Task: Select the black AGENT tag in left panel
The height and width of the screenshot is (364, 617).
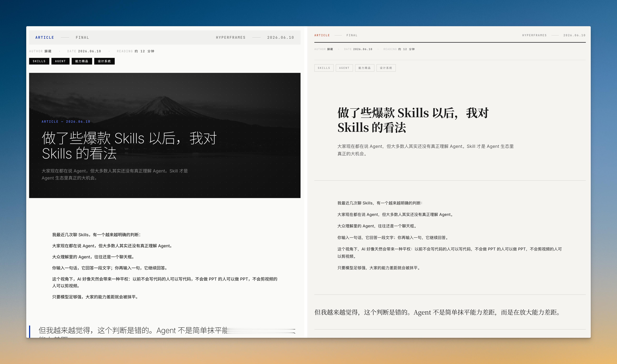Action: point(60,61)
